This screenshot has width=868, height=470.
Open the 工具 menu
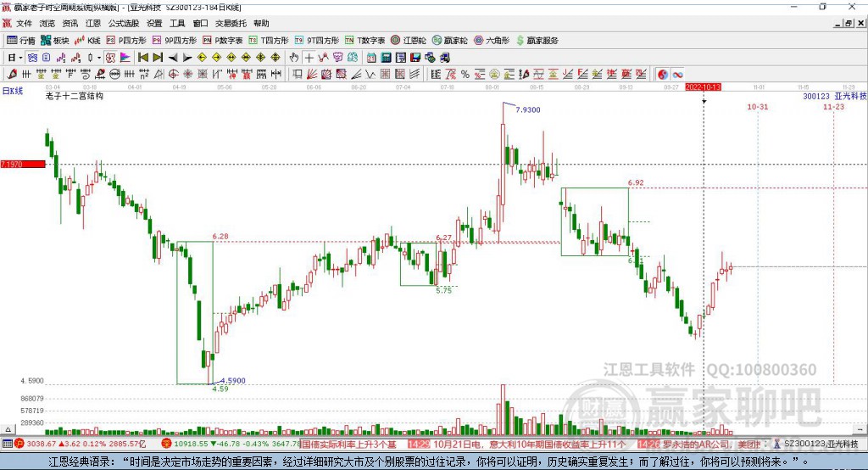click(177, 23)
